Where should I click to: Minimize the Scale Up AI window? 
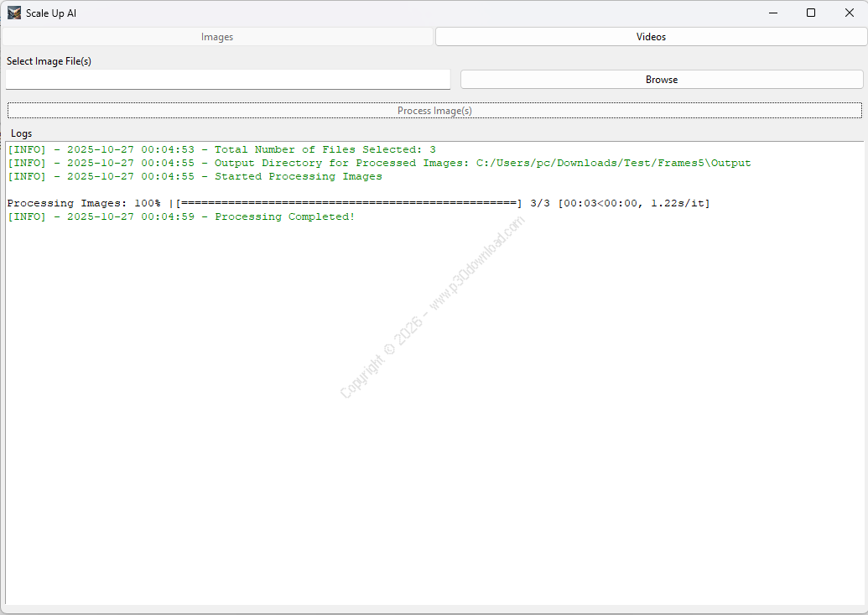[771, 13]
